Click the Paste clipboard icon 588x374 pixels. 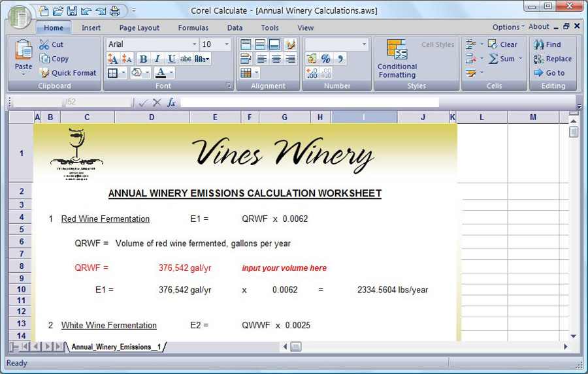pyautogui.click(x=24, y=55)
